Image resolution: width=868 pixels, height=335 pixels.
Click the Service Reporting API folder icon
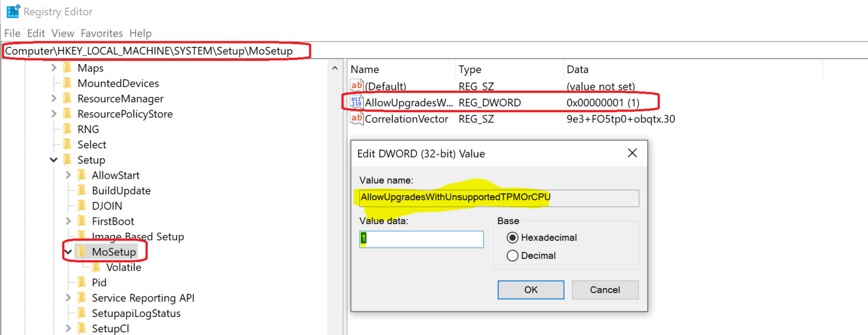[82, 297]
